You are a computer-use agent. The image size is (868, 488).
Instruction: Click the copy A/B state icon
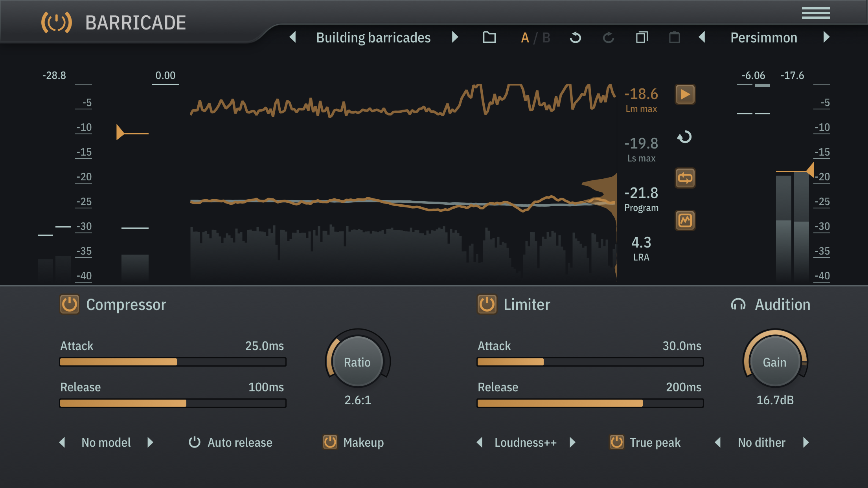642,38
